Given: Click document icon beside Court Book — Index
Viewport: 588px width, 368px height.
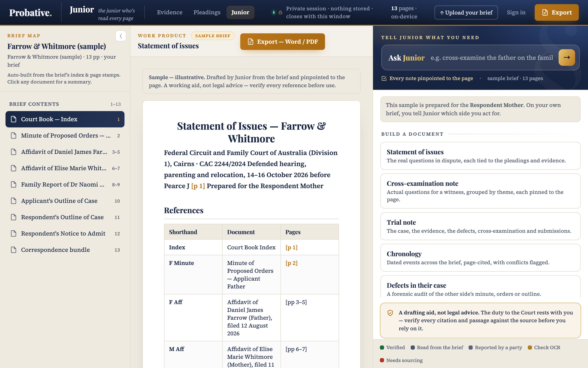Looking at the screenshot, I should coord(14,119).
